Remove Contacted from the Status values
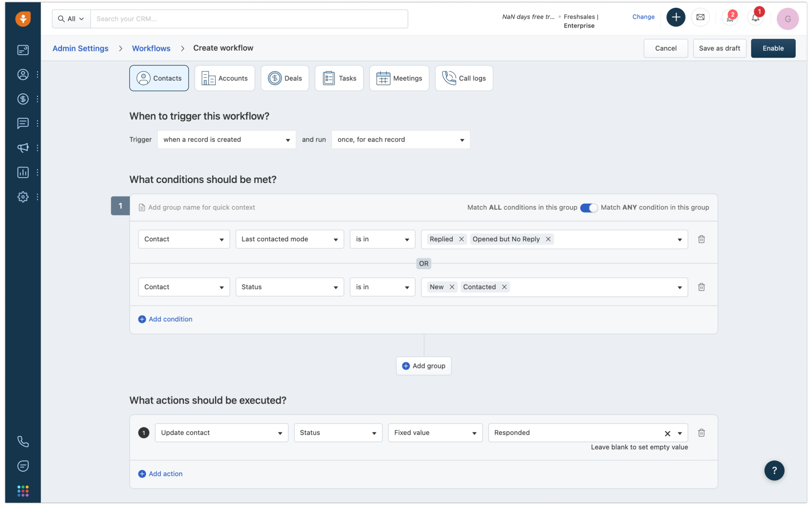 (x=504, y=287)
